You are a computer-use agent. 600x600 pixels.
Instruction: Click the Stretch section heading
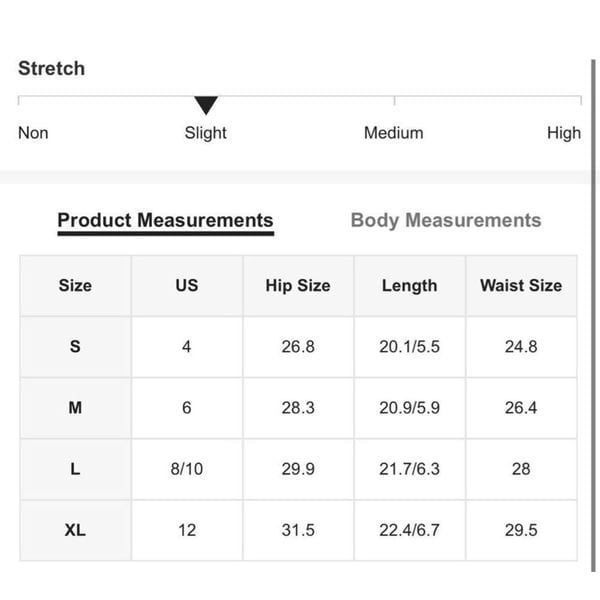[52, 69]
